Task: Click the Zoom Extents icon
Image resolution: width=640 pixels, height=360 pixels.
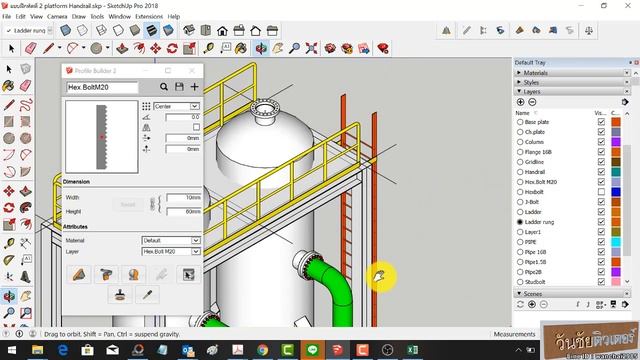Action: (311, 49)
